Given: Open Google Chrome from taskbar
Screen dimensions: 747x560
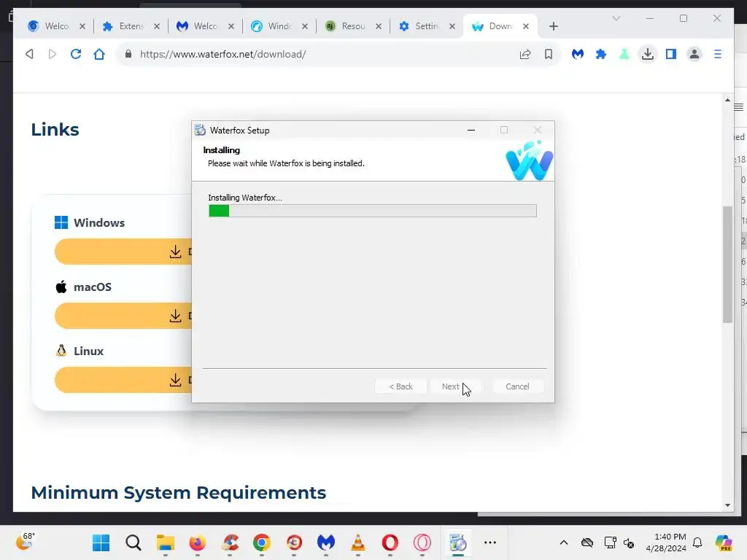Looking at the screenshot, I should click(x=262, y=542).
